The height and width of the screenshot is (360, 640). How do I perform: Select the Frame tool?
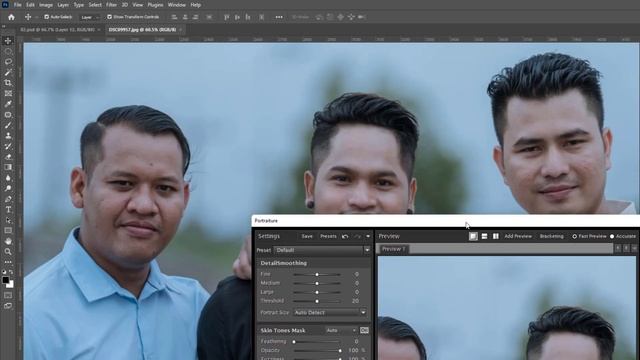click(x=8, y=93)
